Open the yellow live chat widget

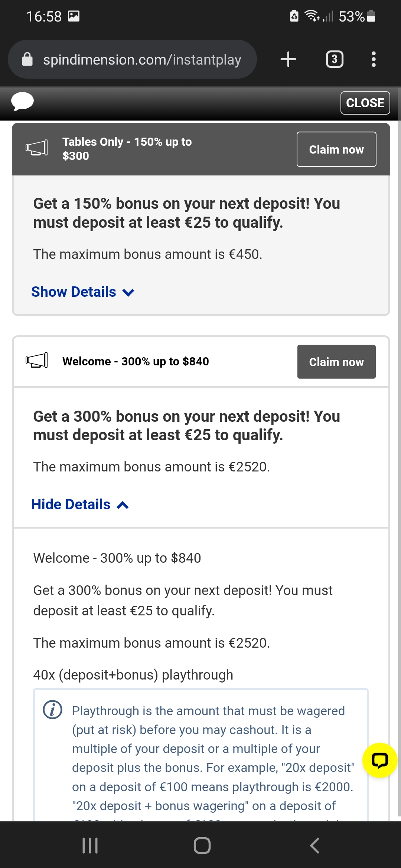click(x=380, y=760)
